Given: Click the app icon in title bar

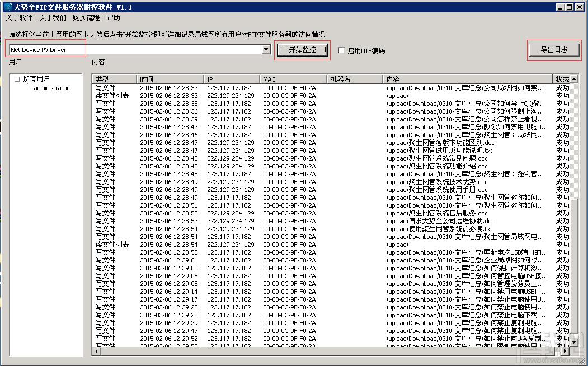Looking at the screenshot, I should point(8,7).
